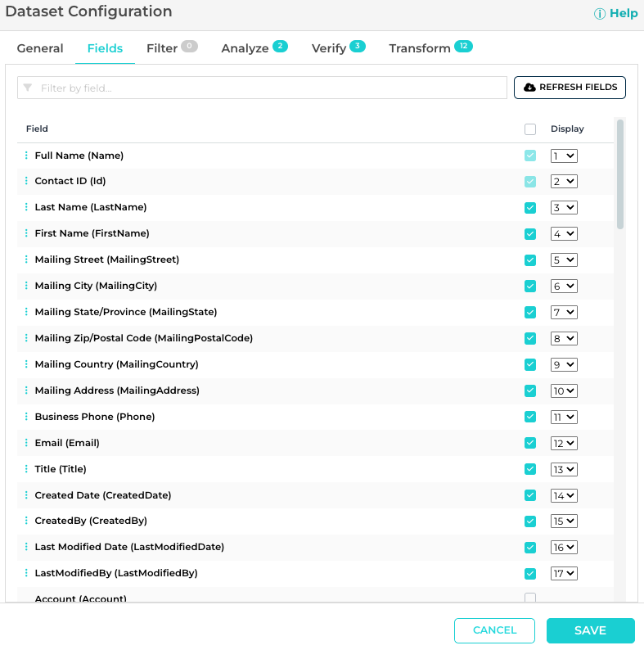Screen dimensions: 644x650
Task: Open display order dropdown for Contact ID
Action: pos(564,181)
